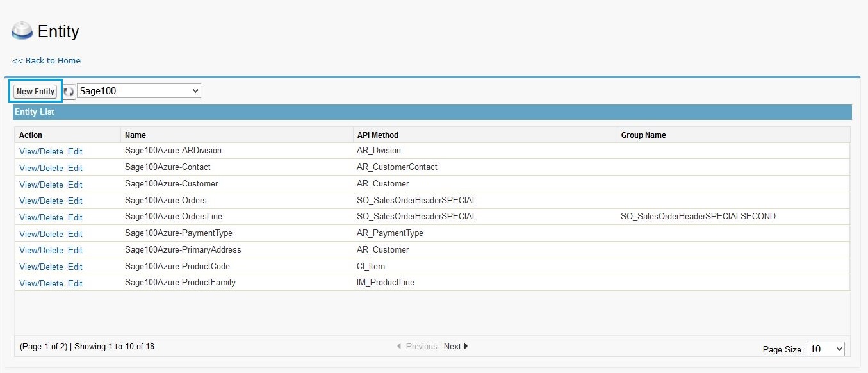Click the refresh icon beside New Entity
868x373 pixels.
pos(69,92)
